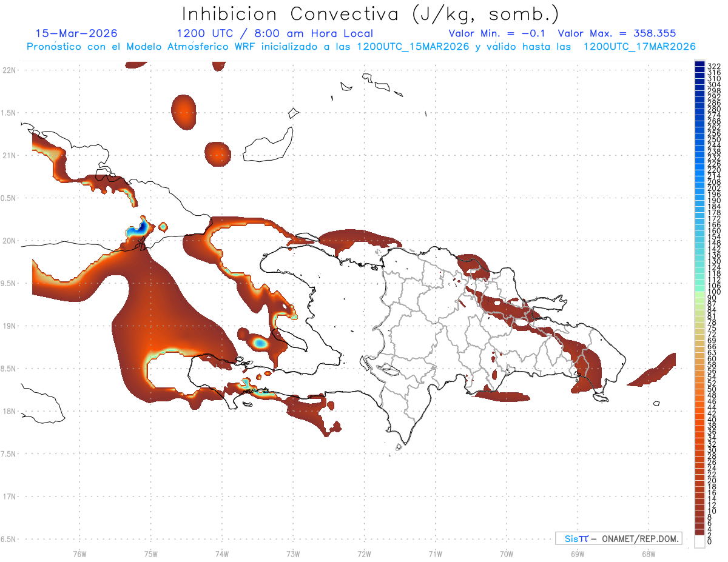Click the "74W" longitude label

(x=221, y=554)
